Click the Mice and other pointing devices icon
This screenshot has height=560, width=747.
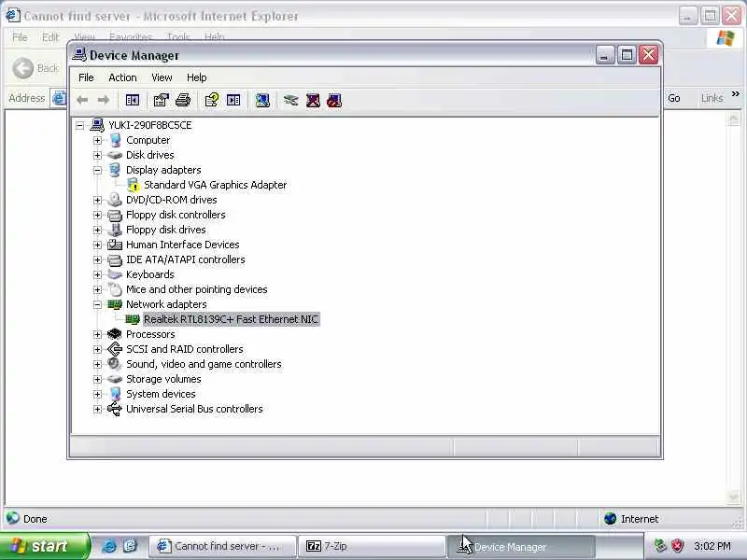tap(115, 289)
